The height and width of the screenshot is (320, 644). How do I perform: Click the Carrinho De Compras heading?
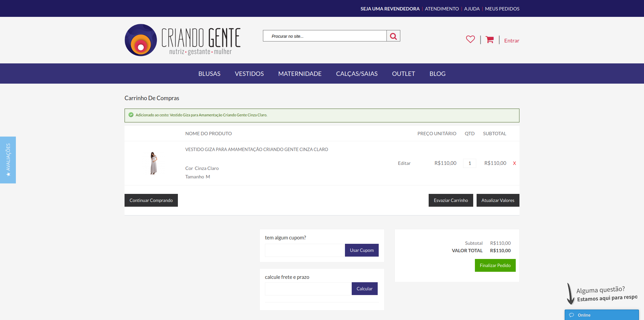pos(152,98)
